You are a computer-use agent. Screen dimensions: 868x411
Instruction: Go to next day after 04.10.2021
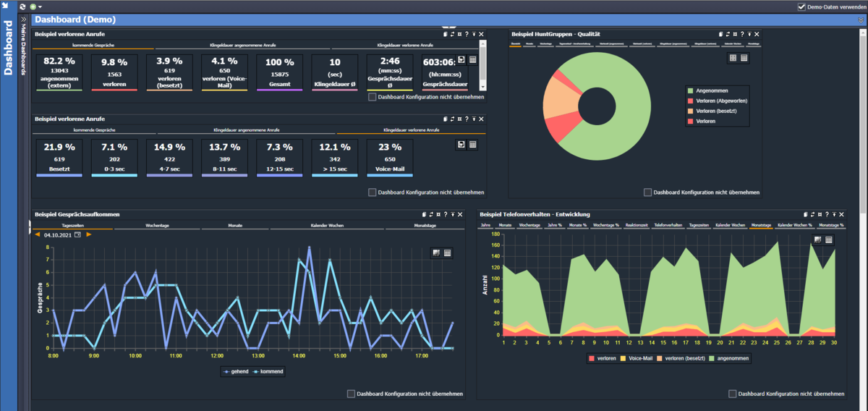[89, 234]
